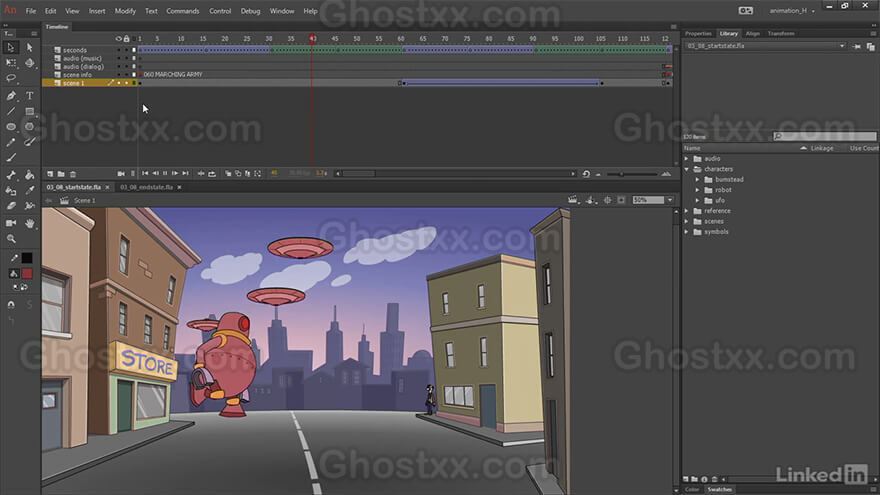Expand the symbols library folder
The width and height of the screenshot is (880, 495).
coord(686,232)
